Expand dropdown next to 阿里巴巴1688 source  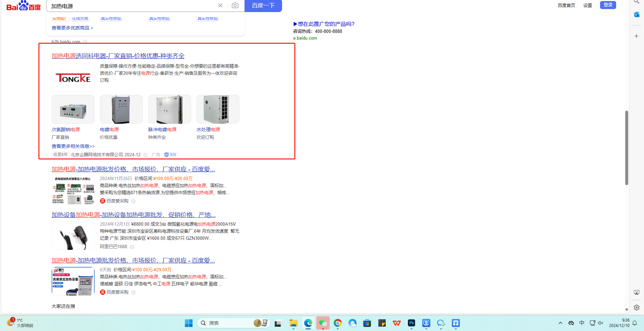pyautogui.click(x=132, y=247)
